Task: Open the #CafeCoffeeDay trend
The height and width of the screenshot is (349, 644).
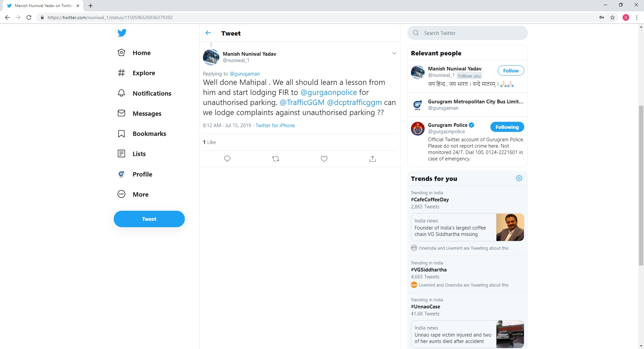Action: (x=430, y=199)
